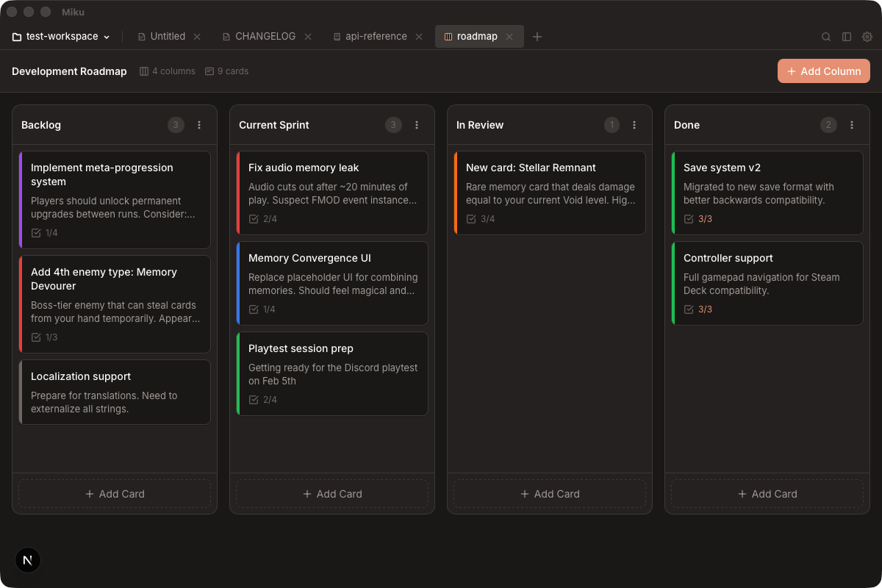Click the purple accent strip on meta-progression card
The image size is (882, 588).
(21, 199)
